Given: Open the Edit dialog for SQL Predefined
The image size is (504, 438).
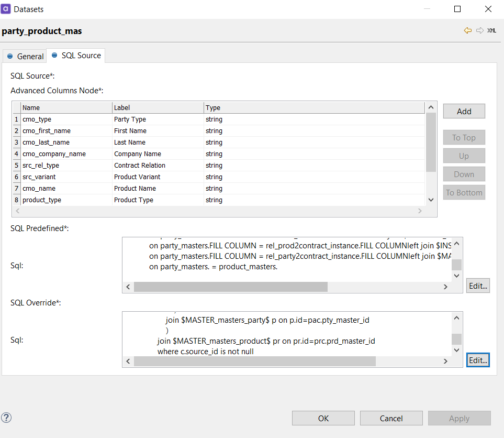Looking at the screenshot, I should (x=477, y=286).
